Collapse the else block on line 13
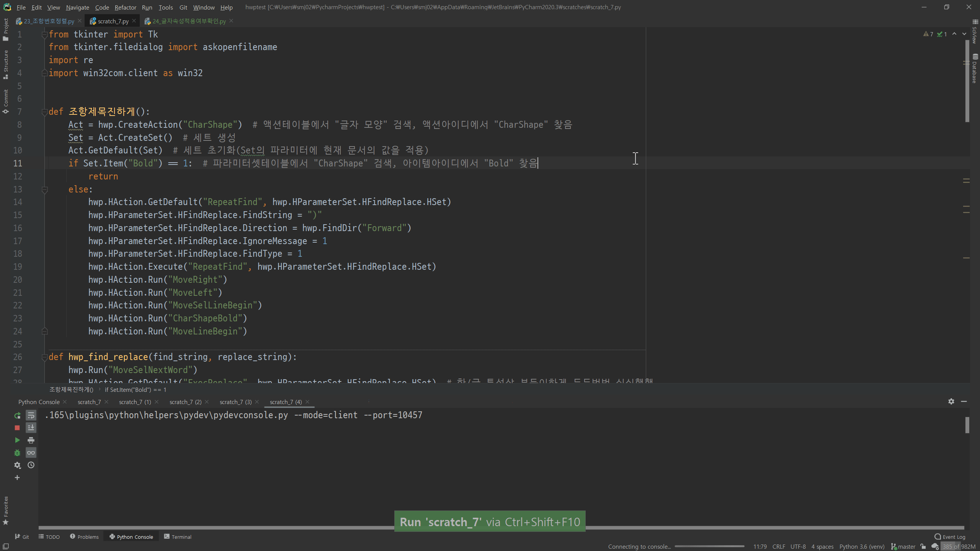The width and height of the screenshot is (980, 551). click(x=44, y=189)
